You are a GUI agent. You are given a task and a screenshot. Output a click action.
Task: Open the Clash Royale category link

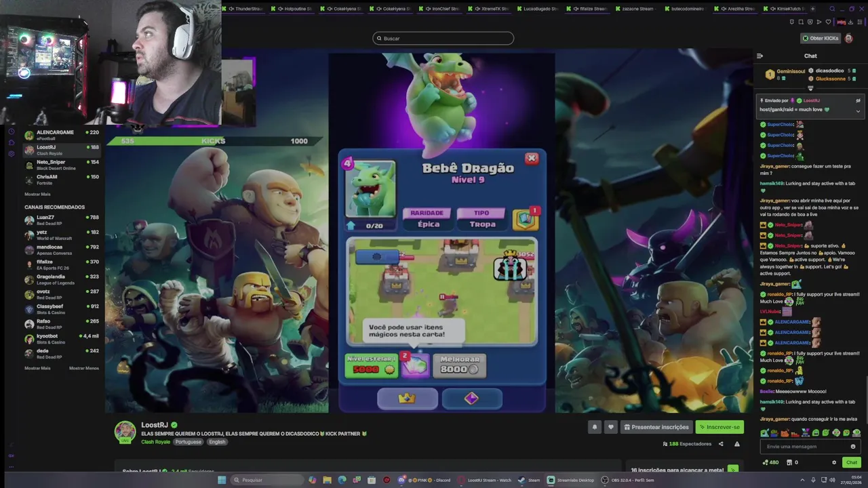[x=155, y=442]
